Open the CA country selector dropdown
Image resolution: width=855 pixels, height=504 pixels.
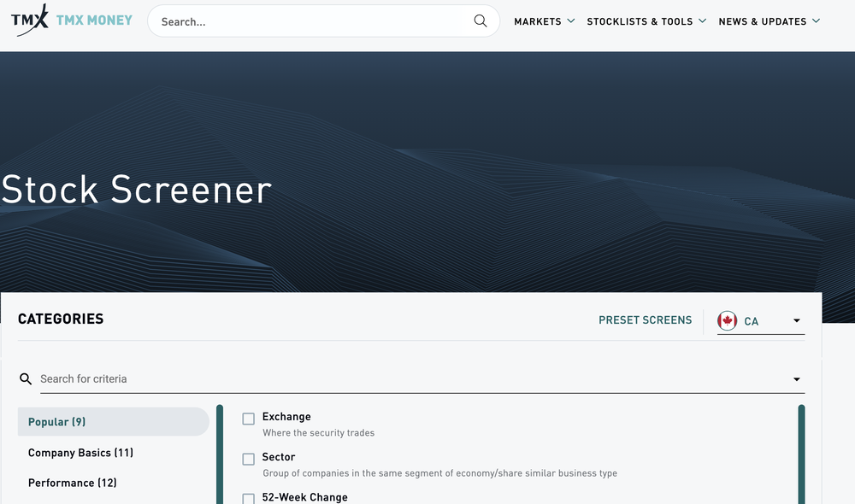(761, 321)
